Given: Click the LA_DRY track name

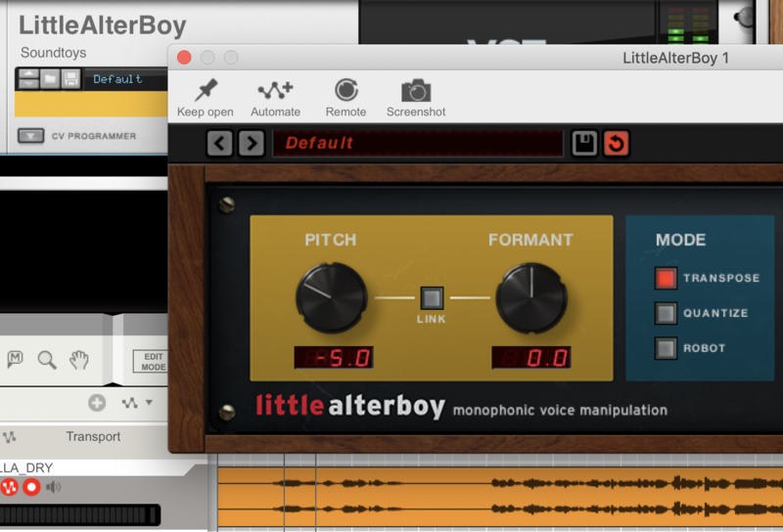Looking at the screenshot, I should (26, 467).
